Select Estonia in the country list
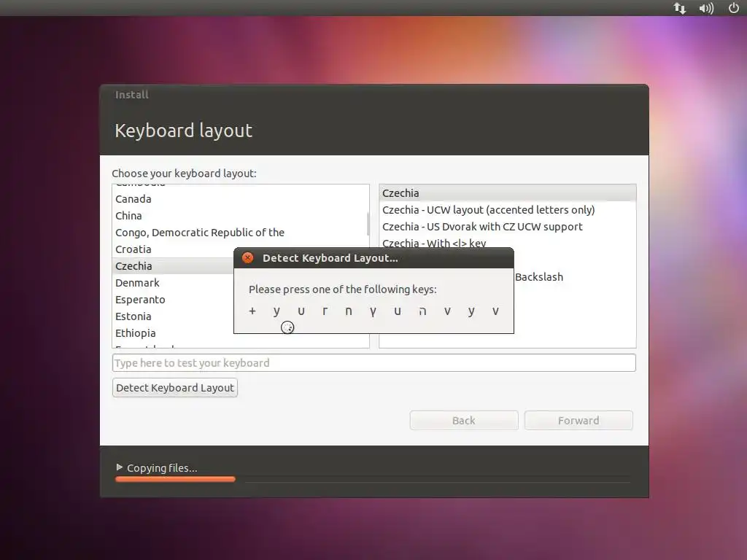Viewport: 747px width, 560px height. pos(174,316)
